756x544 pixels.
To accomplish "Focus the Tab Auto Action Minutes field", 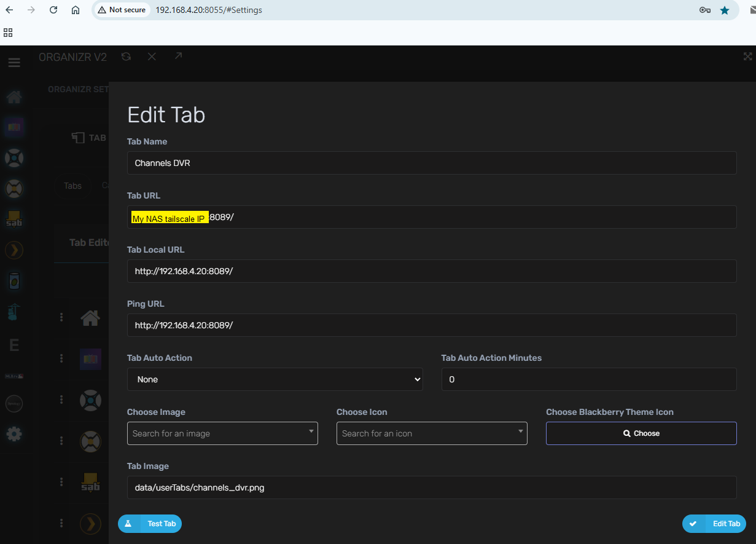I will click(x=588, y=379).
